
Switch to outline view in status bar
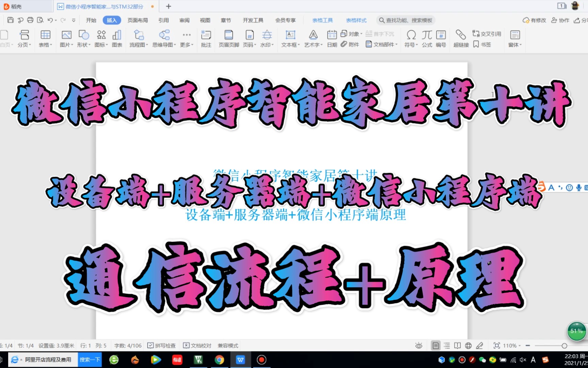pos(447,346)
